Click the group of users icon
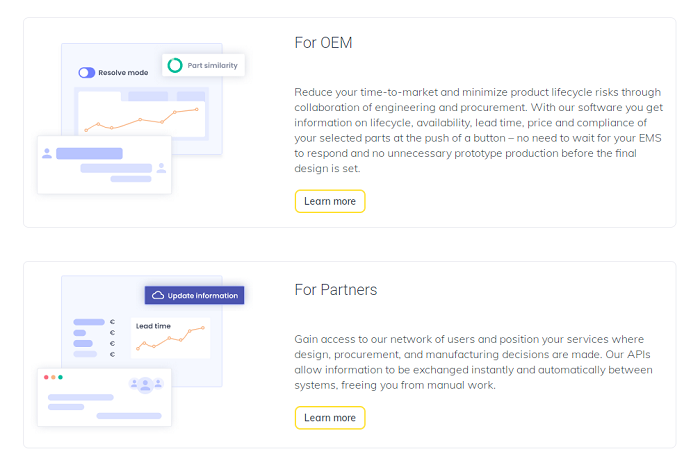The height and width of the screenshot is (465, 700). tap(146, 384)
